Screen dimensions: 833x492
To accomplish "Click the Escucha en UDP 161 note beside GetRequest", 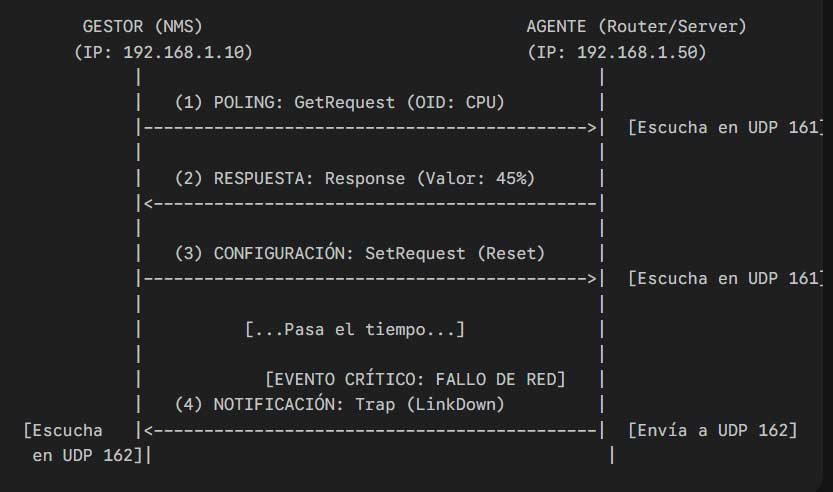I will tap(725, 128).
